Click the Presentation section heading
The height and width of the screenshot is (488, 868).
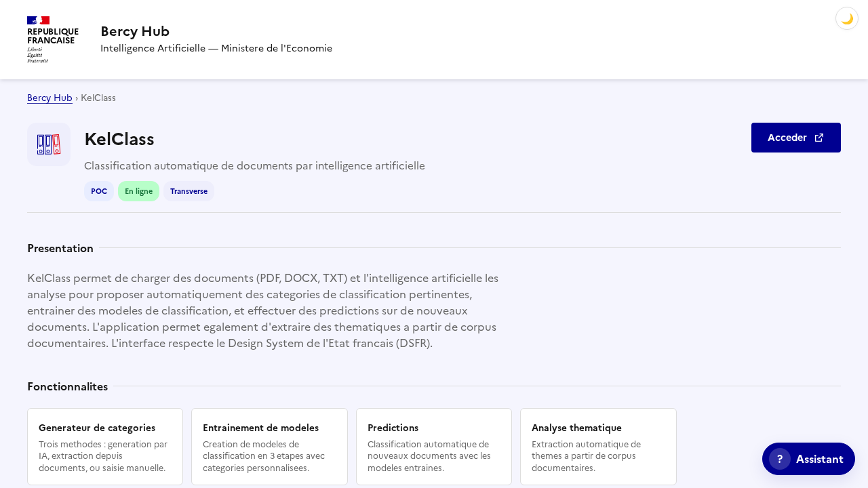coord(60,248)
